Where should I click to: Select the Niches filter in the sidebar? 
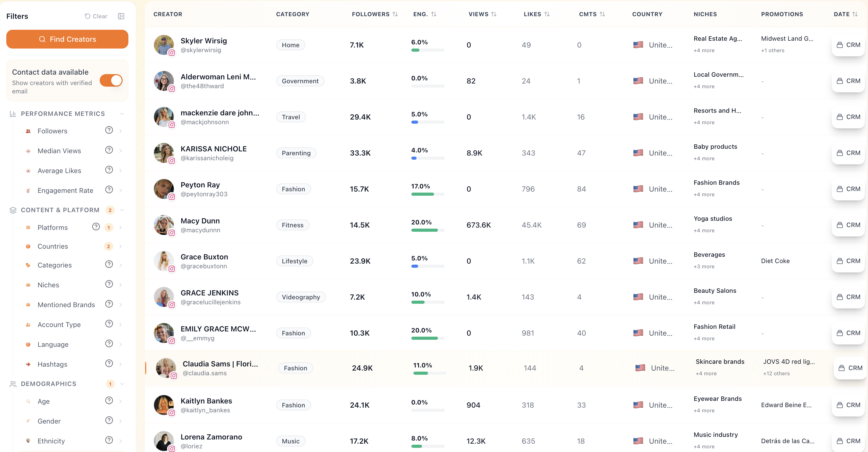[x=49, y=284]
